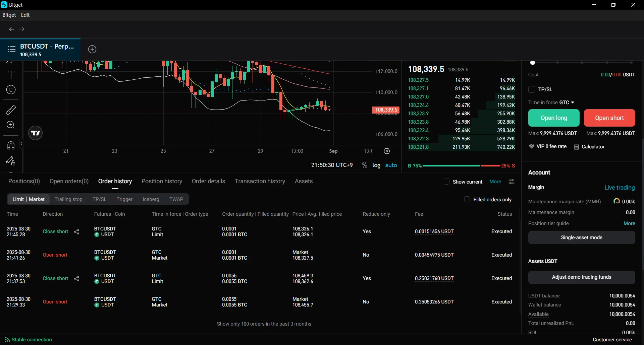
Task: Check the Show current option
Action: click(x=446, y=182)
